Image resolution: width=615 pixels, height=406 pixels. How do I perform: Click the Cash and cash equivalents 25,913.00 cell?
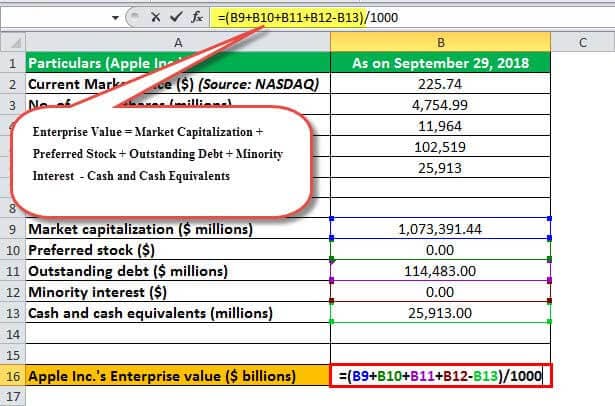(440, 313)
